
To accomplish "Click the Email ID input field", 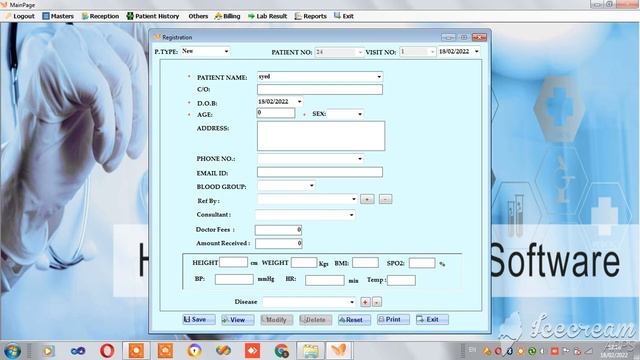I will pos(320,172).
